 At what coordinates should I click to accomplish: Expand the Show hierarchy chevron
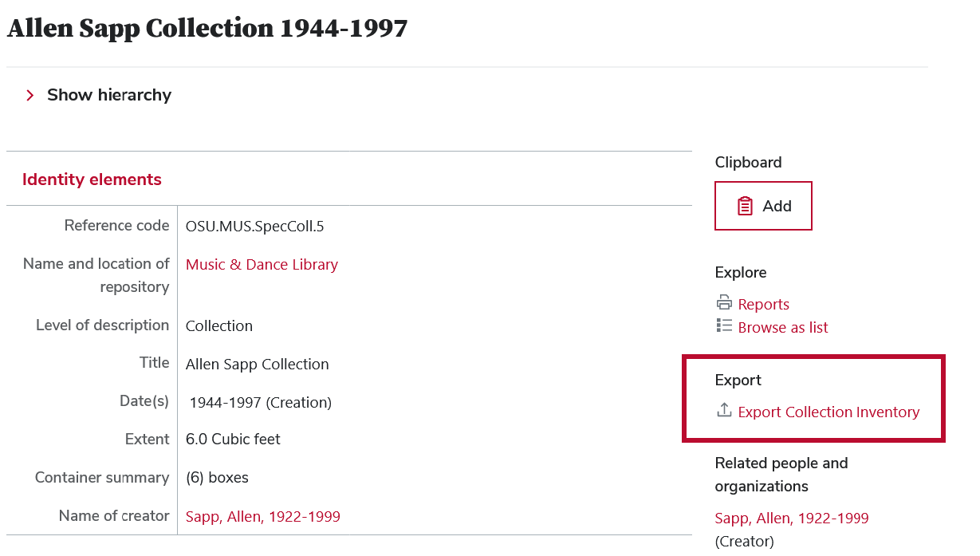(30, 96)
